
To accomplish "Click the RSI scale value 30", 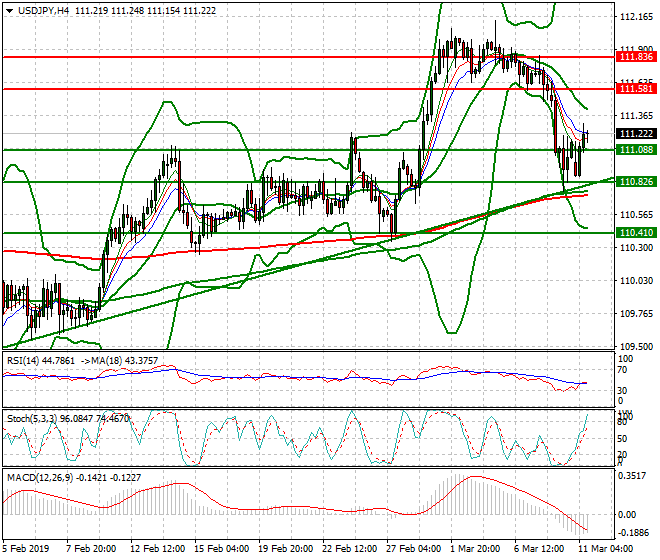I will coord(622,391).
